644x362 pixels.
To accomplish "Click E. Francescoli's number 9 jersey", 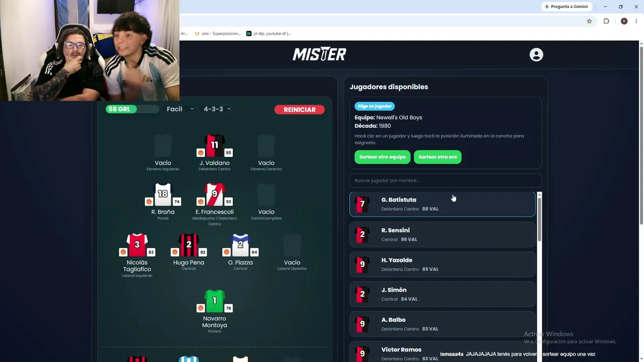I will coord(214,195).
